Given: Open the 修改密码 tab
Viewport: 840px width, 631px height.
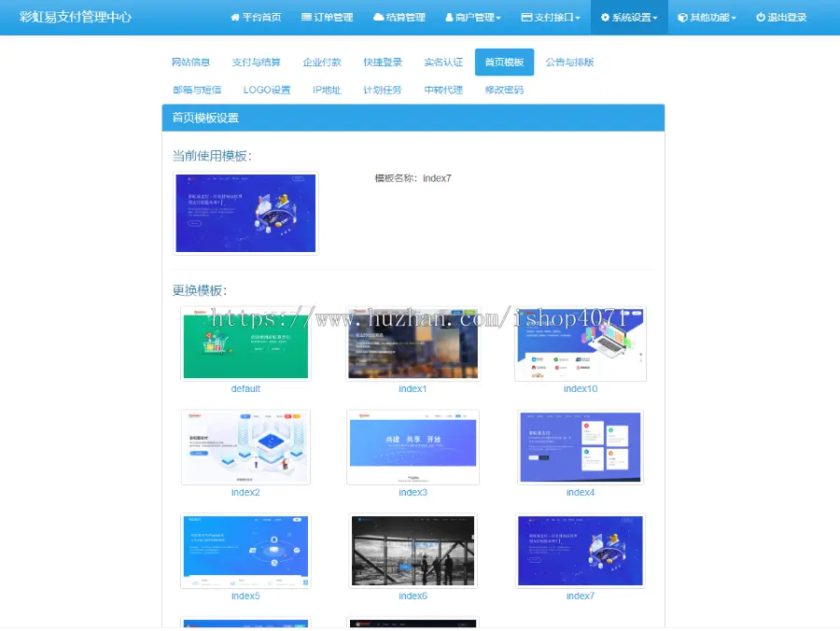Looking at the screenshot, I should pyautogui.click(x=504, y=90).
